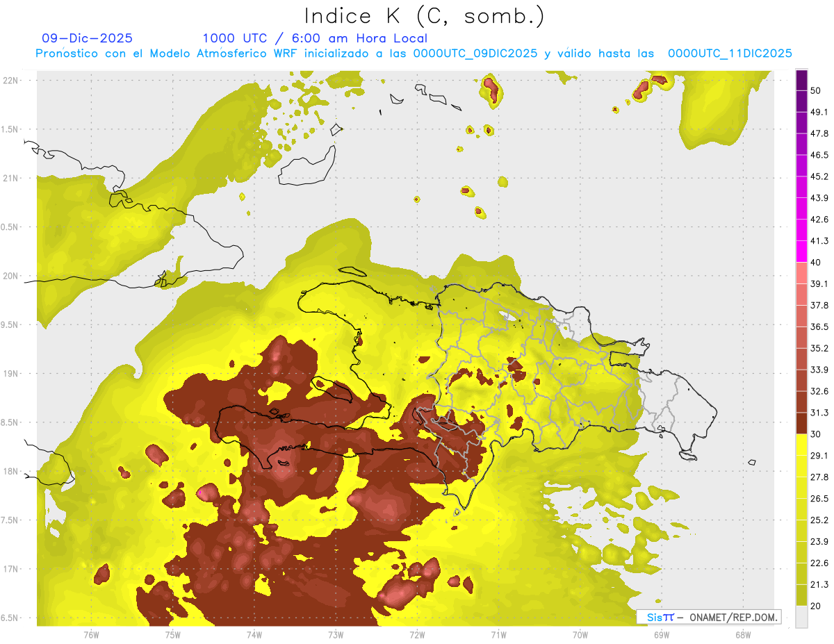Select the 75W longitude label
Screen dimensions: 834x644
point(172,635)
